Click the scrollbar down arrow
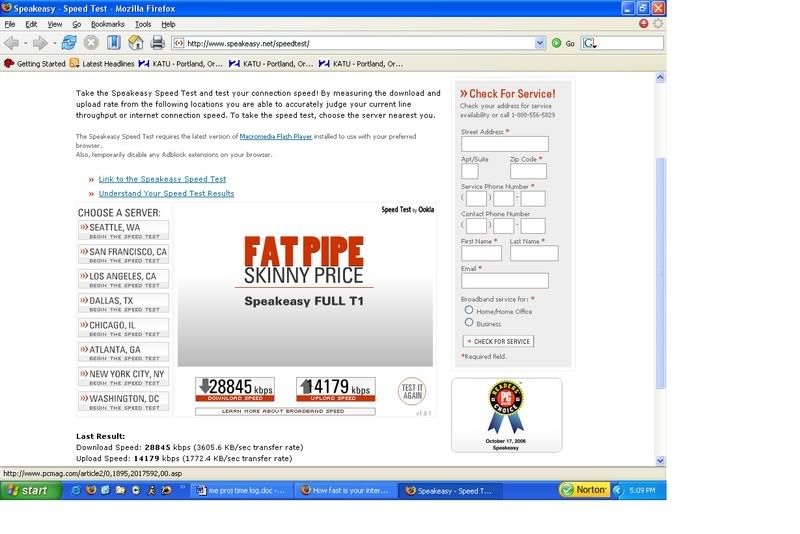The height and width of the screenshot is (534, 800). point(660,460)
